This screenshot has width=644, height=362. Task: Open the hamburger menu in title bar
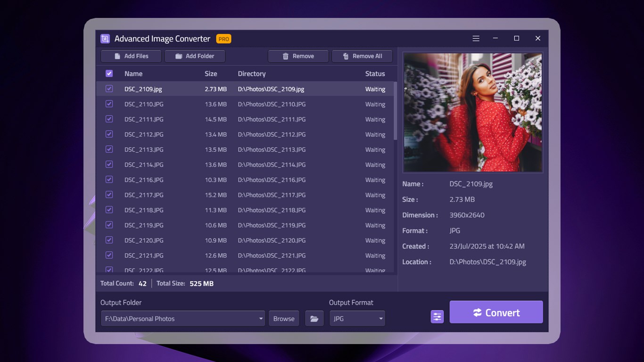(476, 38)
